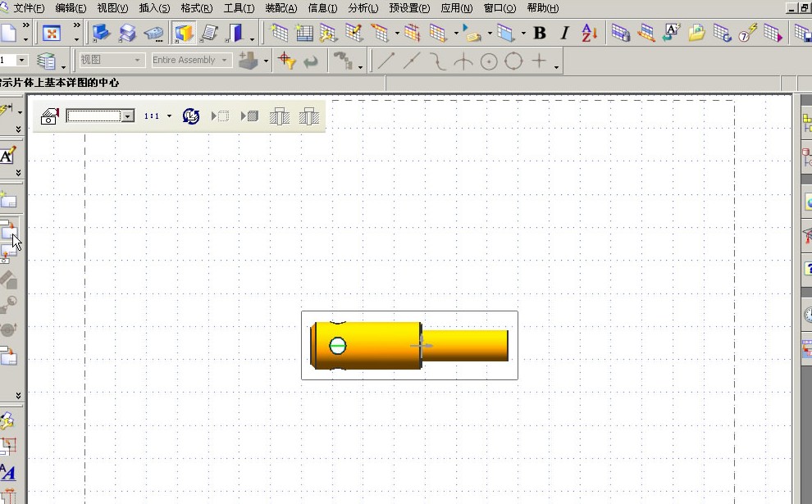The height and width of the screenshot is (504, 812).
Task: Click the table refresh icon
Action: point(722,33)
